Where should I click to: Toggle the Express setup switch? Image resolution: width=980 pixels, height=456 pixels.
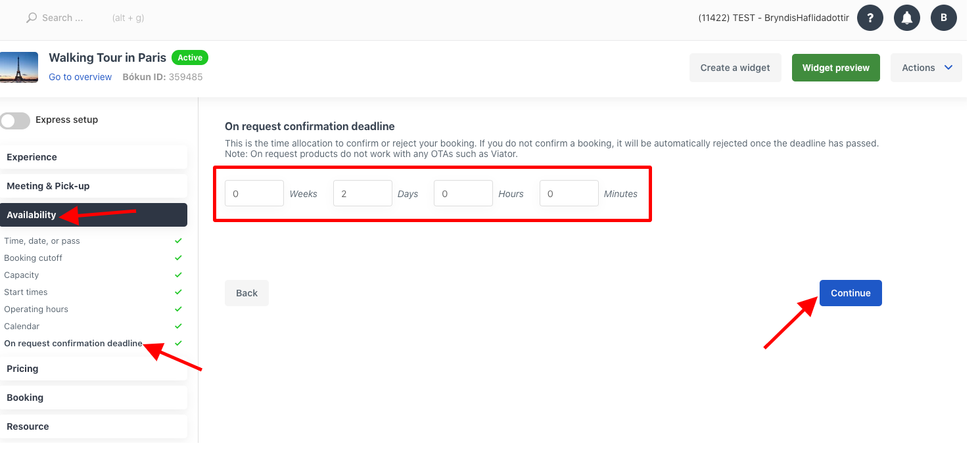tap(15, 120)
